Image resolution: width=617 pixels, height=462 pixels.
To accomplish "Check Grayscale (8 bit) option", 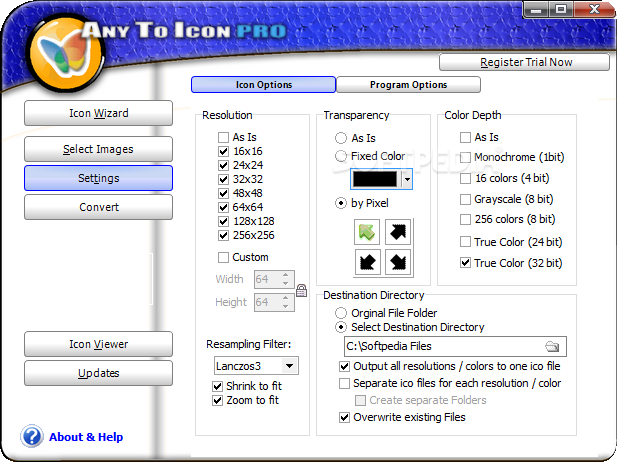I will 465,200.
